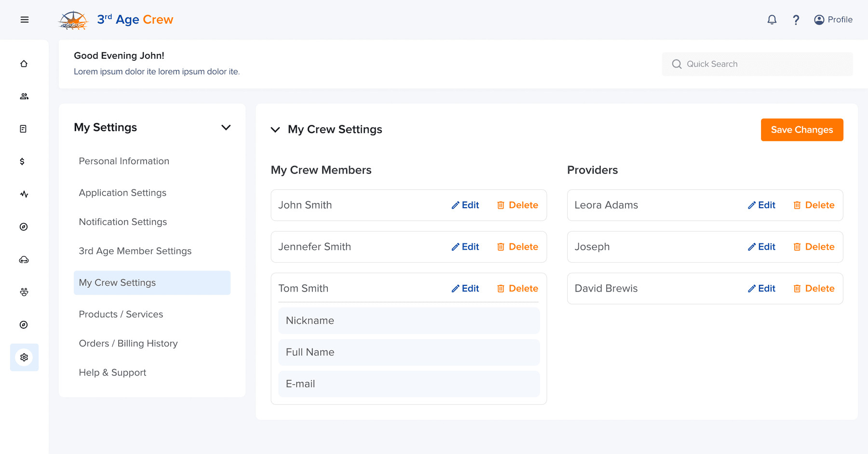The image size is (868, 454).
Task: Collapse the My Settings chevron
Action: 226,127
